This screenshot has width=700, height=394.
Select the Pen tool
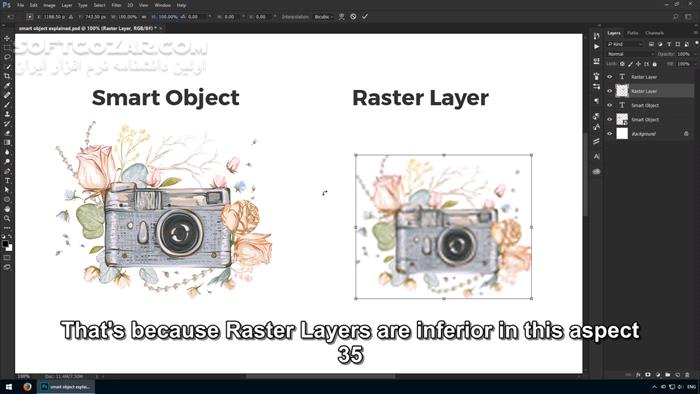(x=7, y=171)
